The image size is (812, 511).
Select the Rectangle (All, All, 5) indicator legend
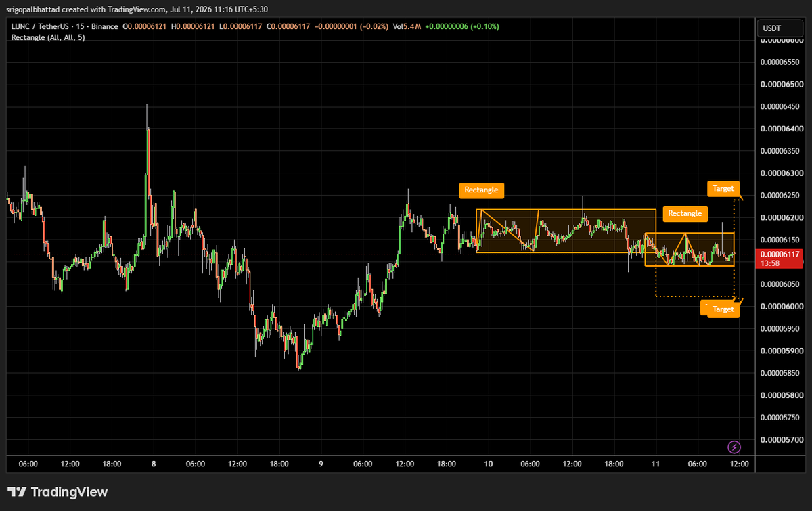[x=47, y=37]
